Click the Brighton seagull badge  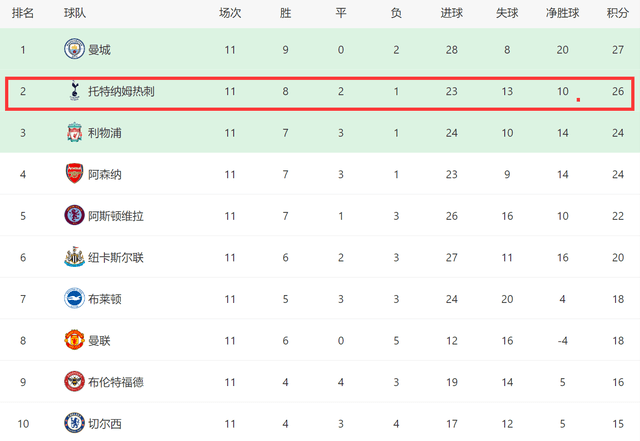(74, 298)
